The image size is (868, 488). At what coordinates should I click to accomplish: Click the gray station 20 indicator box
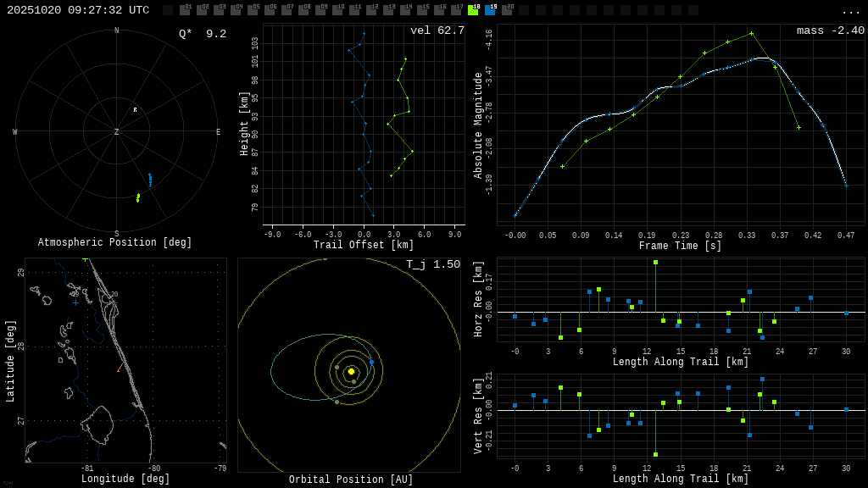point(507,10)
